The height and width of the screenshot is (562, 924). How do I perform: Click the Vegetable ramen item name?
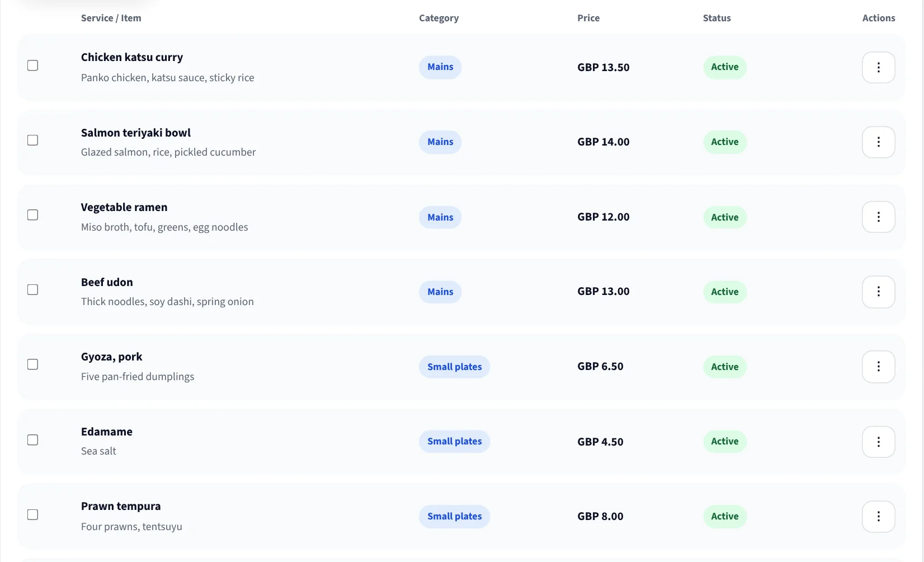124,207
